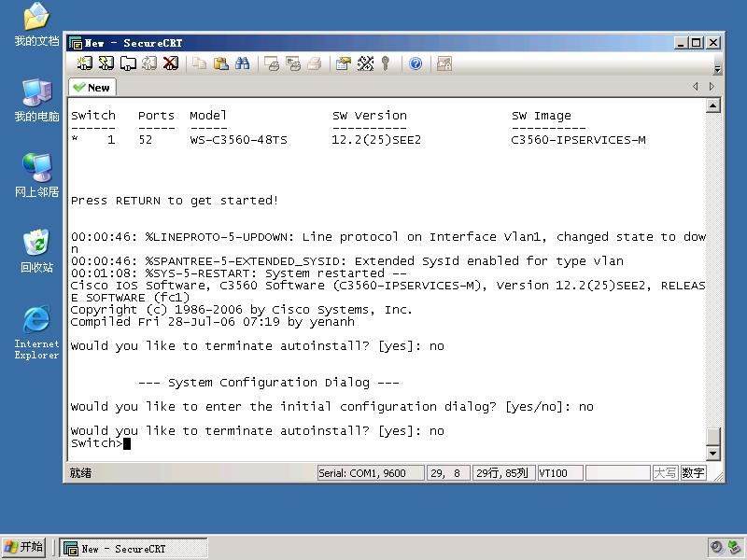
Task: Open Session Options properties icon
Action: click(343, 63)
